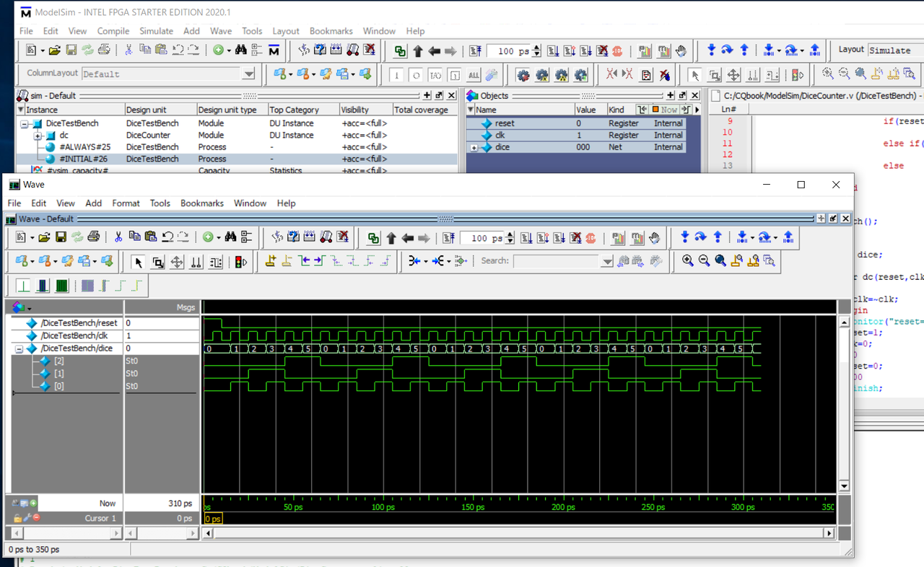
Task: Click Find binoculars icon in Wave toolbar
Action: pos(230,237)
